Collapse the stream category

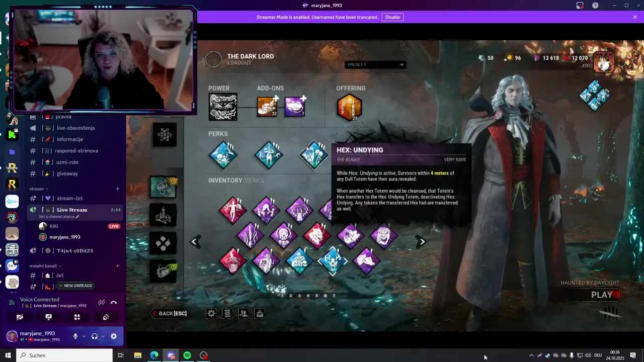(x=39, y=189)
